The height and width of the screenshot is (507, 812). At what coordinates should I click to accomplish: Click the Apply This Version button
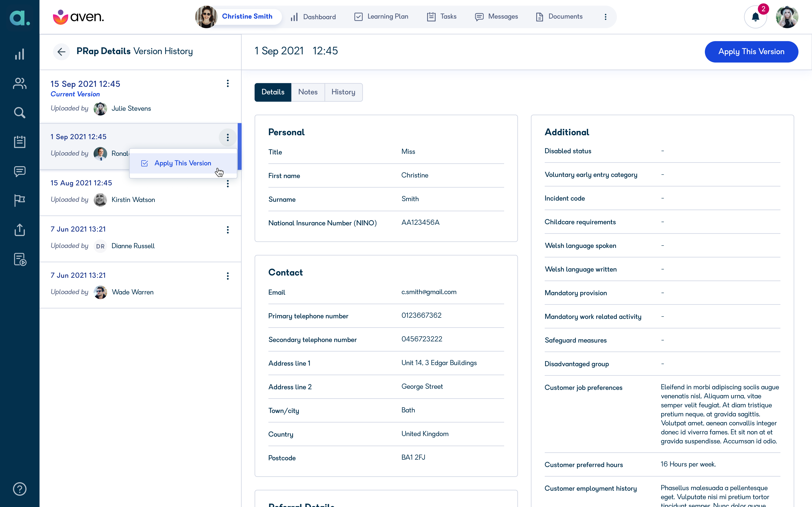(x=751, y=52)
